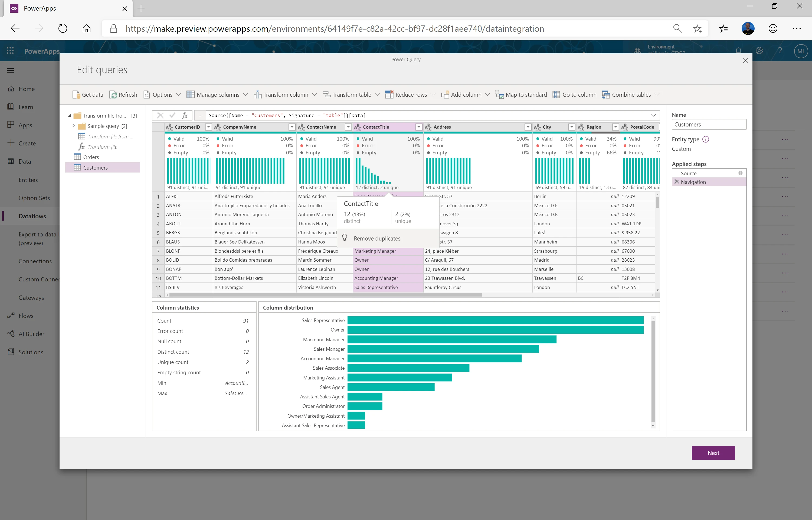Open the PowerApps app launcher waffle

pyautogui.click(x=10, y=51)
